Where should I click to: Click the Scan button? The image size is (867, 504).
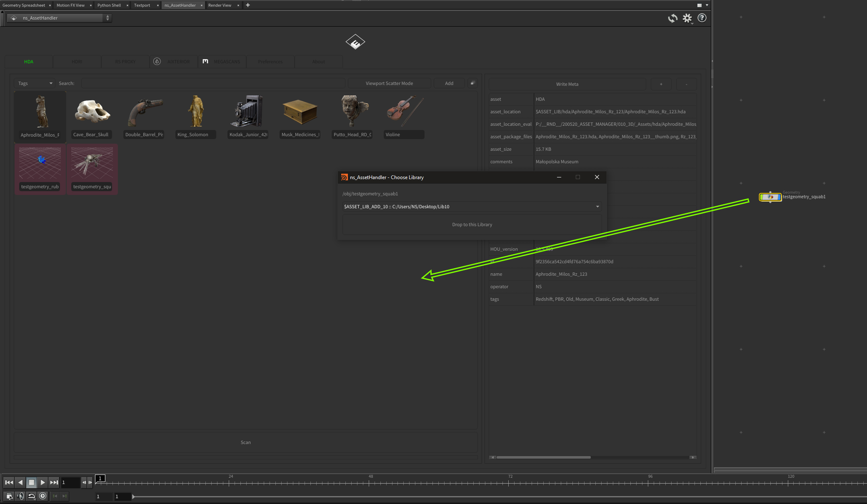245,442
